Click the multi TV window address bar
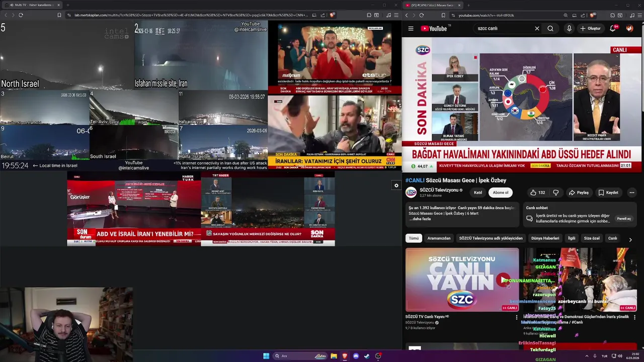This screenshot has height=362, width=644. 191,15
